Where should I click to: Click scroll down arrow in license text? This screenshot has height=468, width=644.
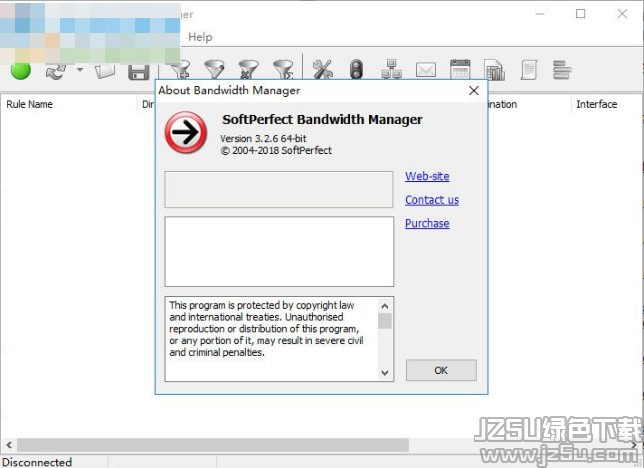point(385,373)
